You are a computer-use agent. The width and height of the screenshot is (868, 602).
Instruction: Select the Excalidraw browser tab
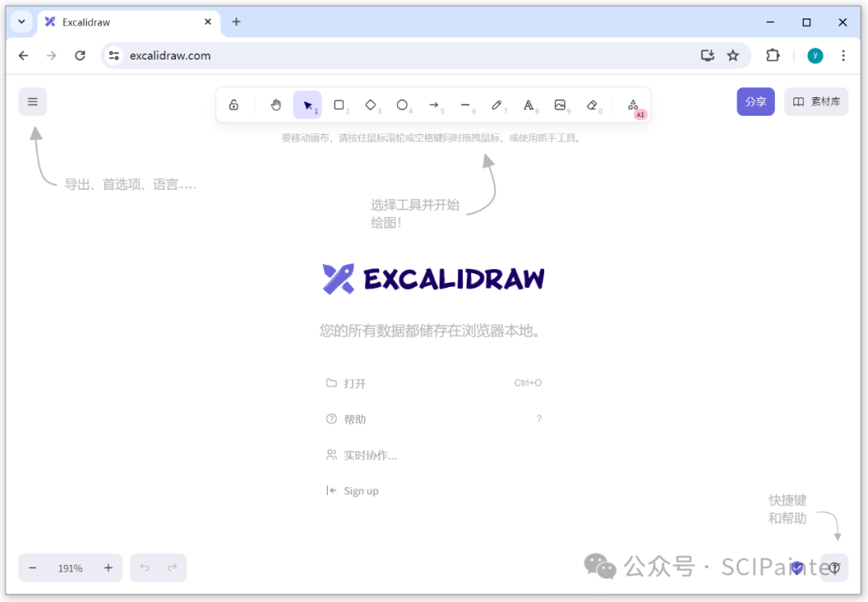(x=129, y=23)
